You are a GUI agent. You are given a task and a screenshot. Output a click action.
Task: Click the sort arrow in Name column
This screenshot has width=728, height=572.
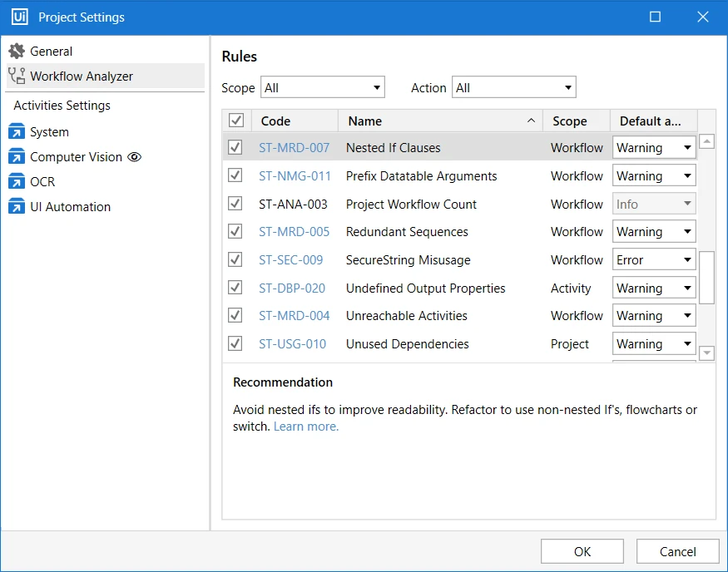(x=531, y=121)
